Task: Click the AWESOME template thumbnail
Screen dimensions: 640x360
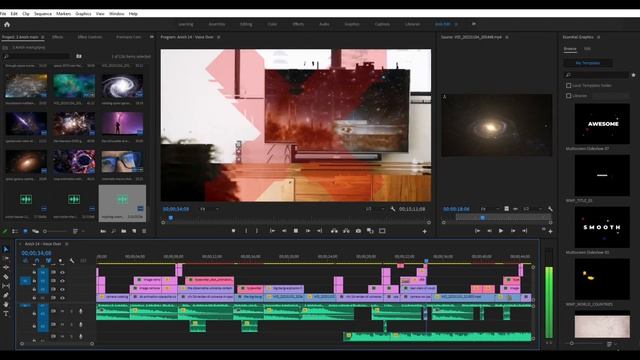Action: pos(602,123)
